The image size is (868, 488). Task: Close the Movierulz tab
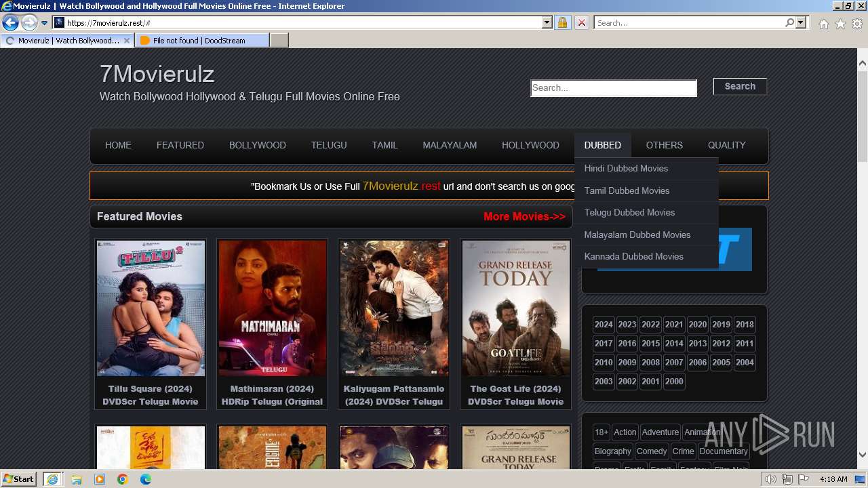point(126,41)
